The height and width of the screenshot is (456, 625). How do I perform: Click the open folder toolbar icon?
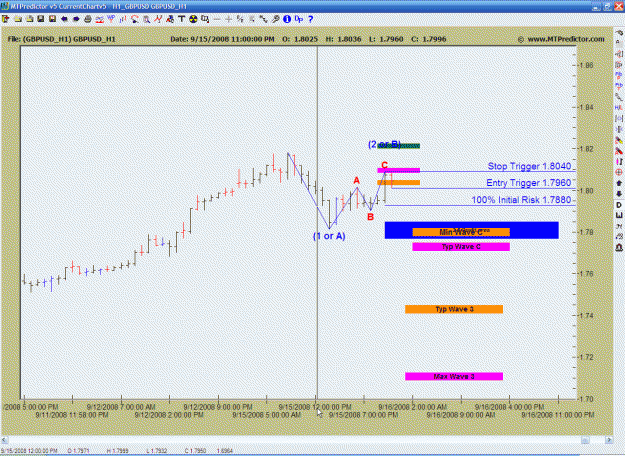coord(18,19)
